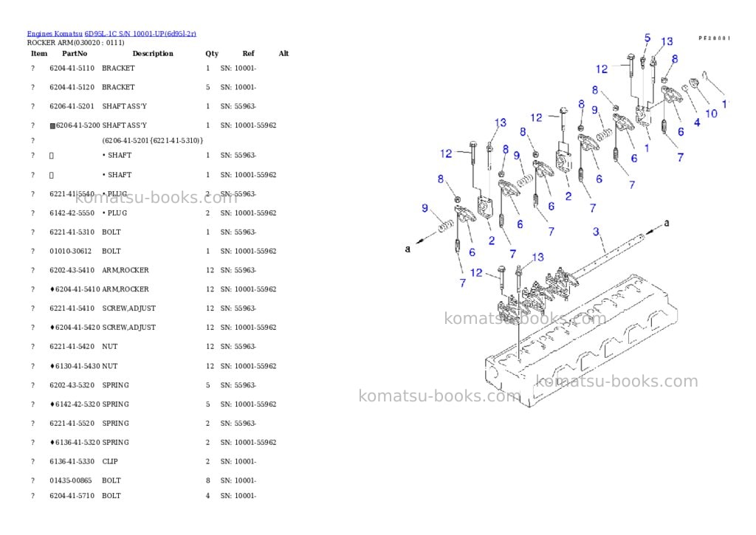Select part number 6221-41-5420
Screen dimensions: 756x535
(72, 347)
